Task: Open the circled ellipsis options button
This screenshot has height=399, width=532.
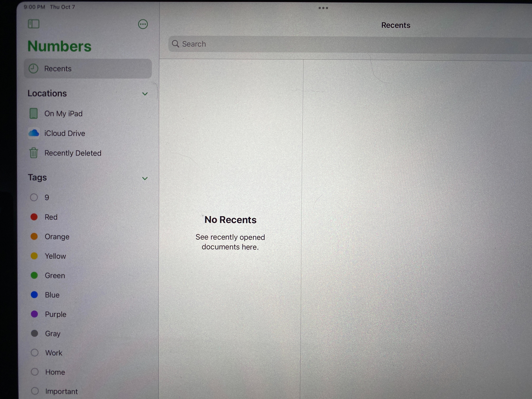Action: [x=143, y=24]
